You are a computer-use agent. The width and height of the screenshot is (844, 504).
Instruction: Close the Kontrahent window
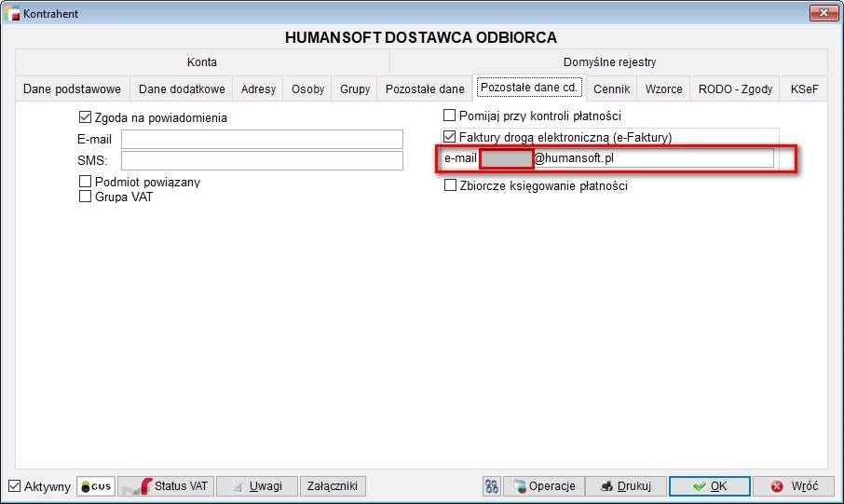click(824, 13)
